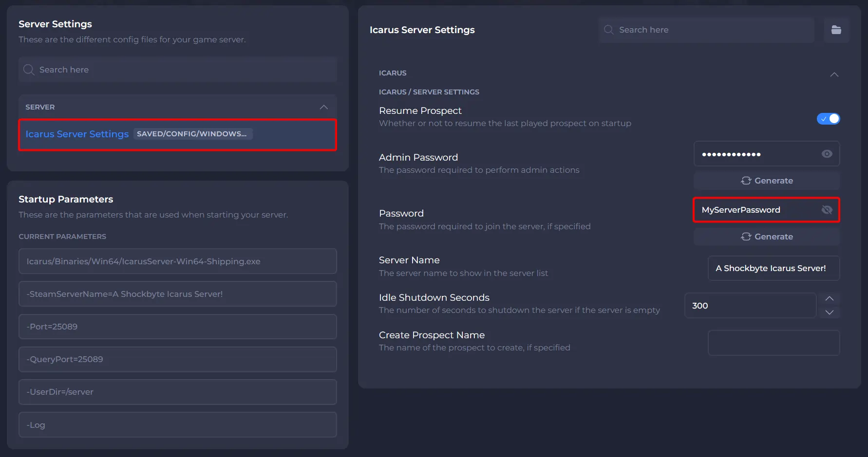868x457 pixels.
Task: Click the Server Name text field
Action: [x=773, y=268]
